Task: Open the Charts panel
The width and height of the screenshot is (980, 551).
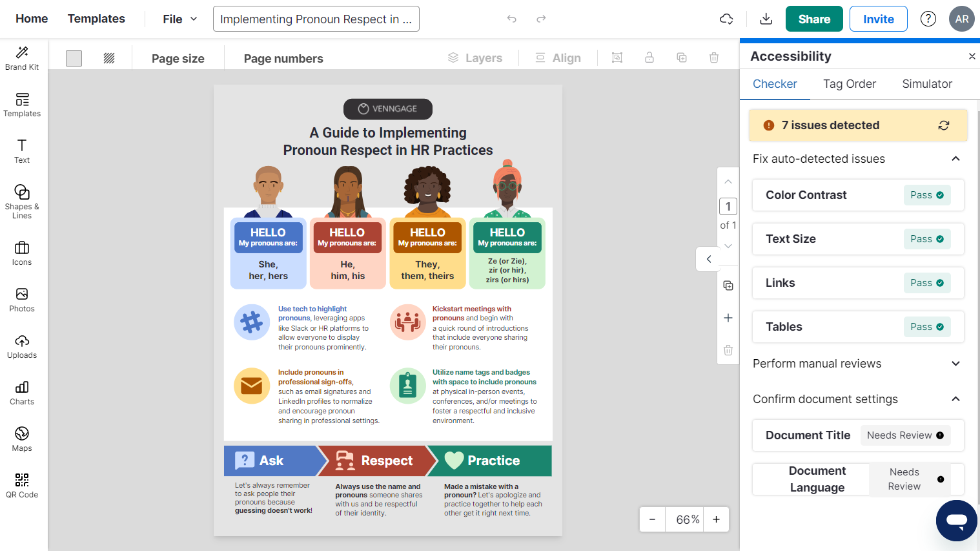Action: pos(21,392)
